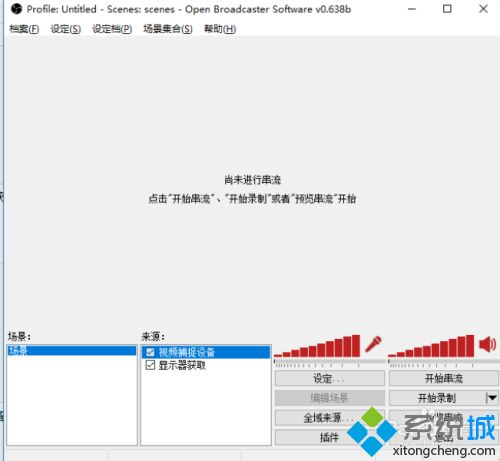Toggle the 视频捕捉设备 source checkbox
500x461 pixels.
coord(150,352)
